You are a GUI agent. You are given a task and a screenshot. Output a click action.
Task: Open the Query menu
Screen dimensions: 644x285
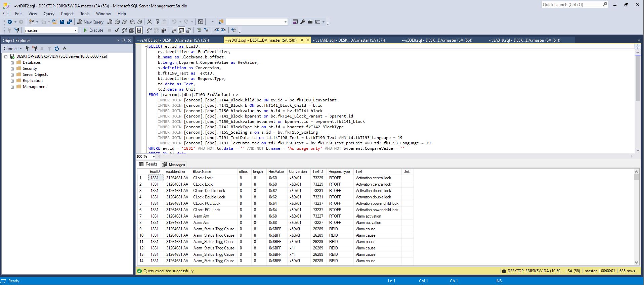pyautogui.click(x=49, y=14)
